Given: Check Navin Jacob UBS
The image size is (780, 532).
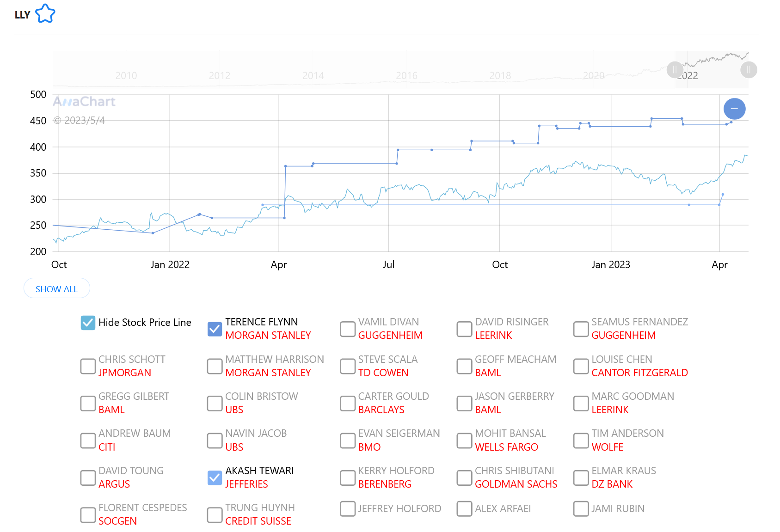Looking at the screenshot, I should tap(215, 440).
